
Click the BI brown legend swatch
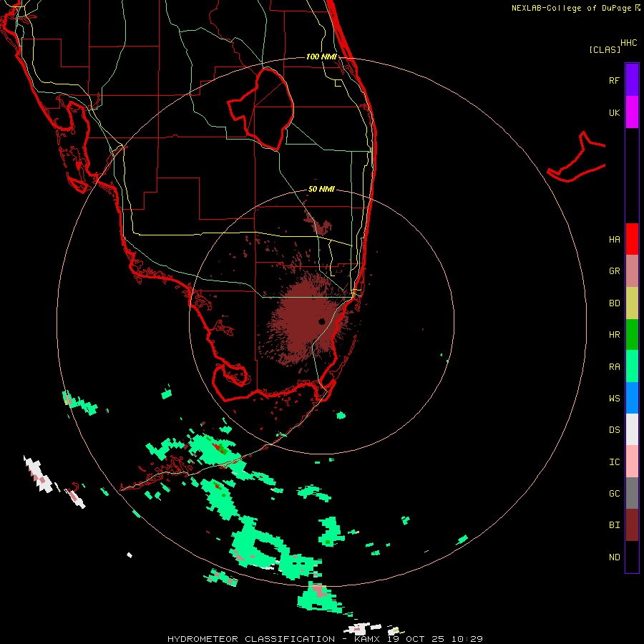[x=632, y=525]
